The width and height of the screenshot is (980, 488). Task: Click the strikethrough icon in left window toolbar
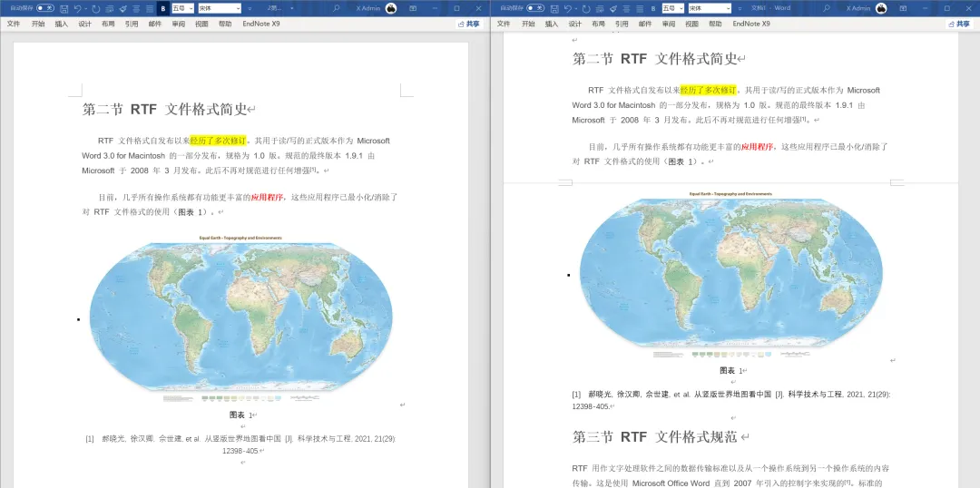coord(110,8)
